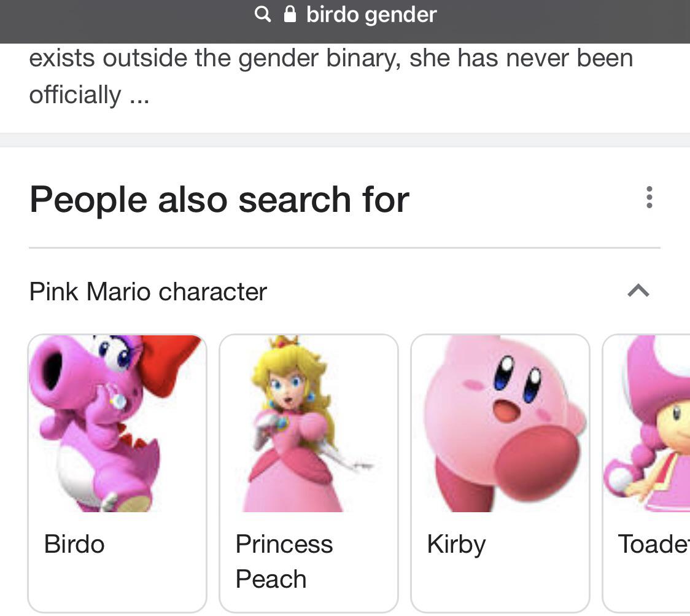This screenshot has width=690, height=616.
Task: Click the Pink Mario character heading
Action: pyautogui.click(x=147, y=292)
